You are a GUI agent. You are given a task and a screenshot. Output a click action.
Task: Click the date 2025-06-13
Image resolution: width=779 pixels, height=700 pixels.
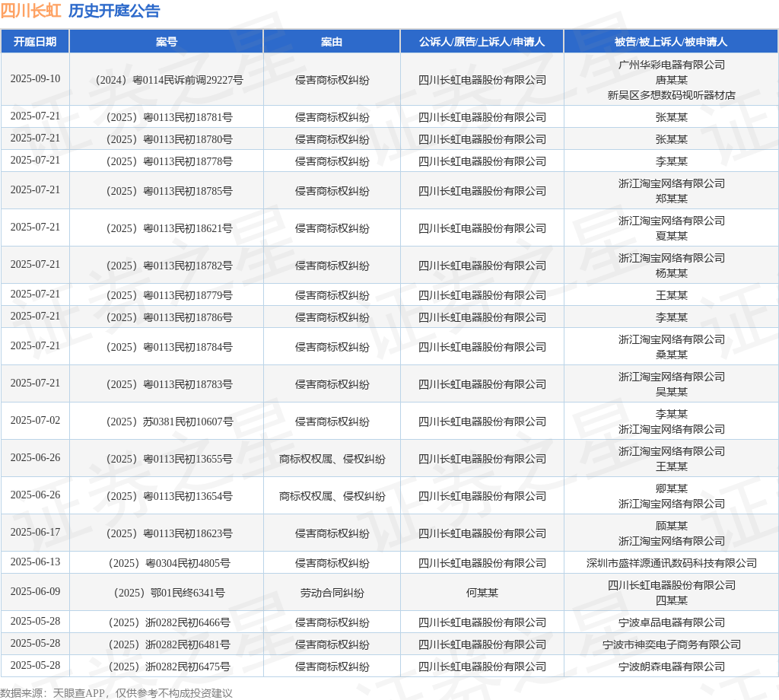35,562
